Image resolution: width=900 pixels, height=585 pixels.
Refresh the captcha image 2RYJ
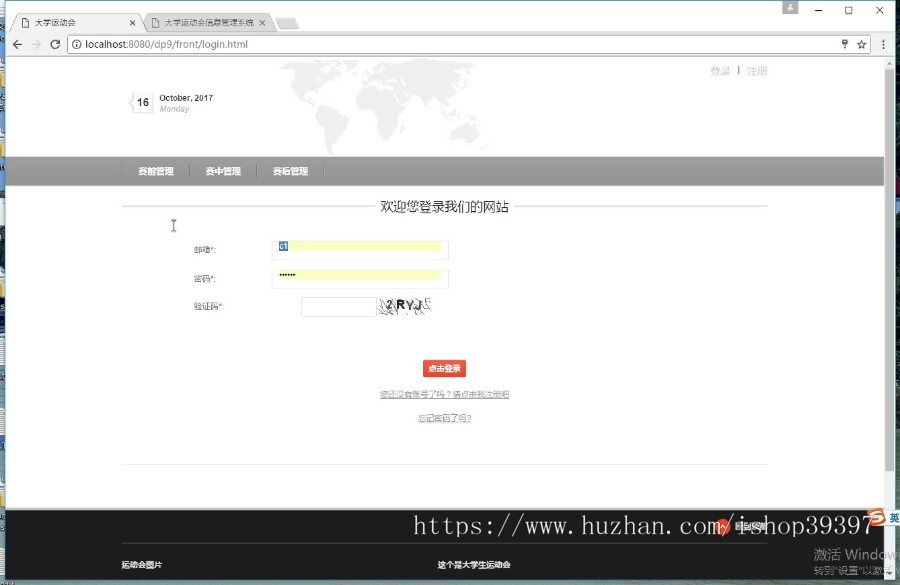(404, 306)
